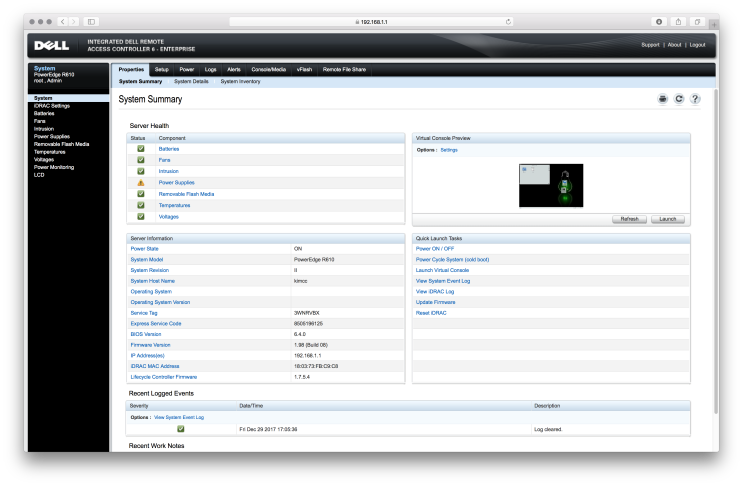Click reload icon in the address bar
The width and height of the screenshot is (743, 486).
508,21
